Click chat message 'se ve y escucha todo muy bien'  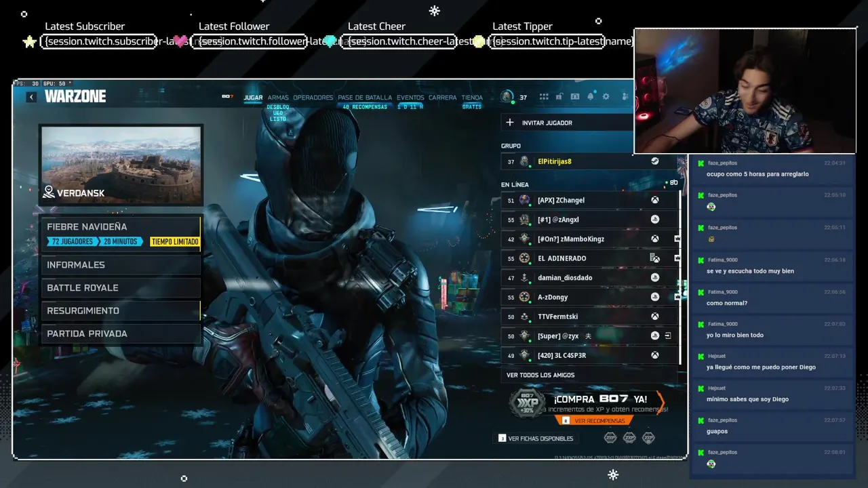pyautogui.click(x=750, y=271)
